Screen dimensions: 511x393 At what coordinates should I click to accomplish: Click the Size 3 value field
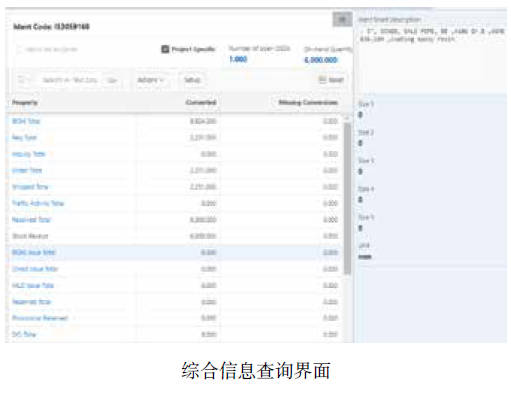pyautogui.click(x=360, y=171)
